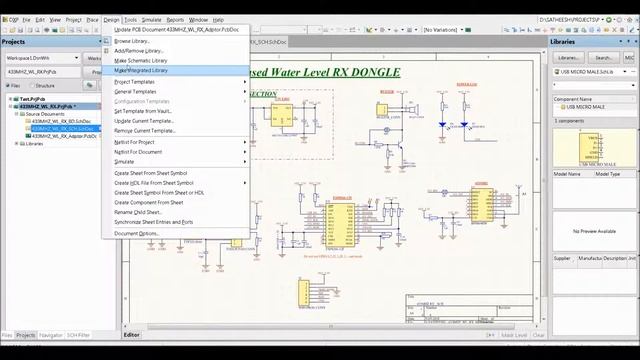
Task: Select the Files radio button
Action: [8, 86]
